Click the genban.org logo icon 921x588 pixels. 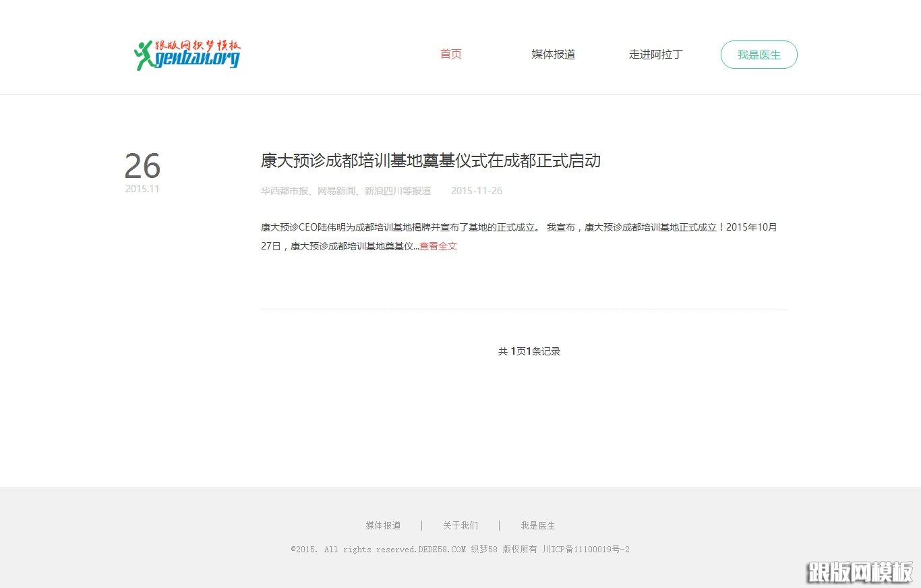tap(187, 55)
